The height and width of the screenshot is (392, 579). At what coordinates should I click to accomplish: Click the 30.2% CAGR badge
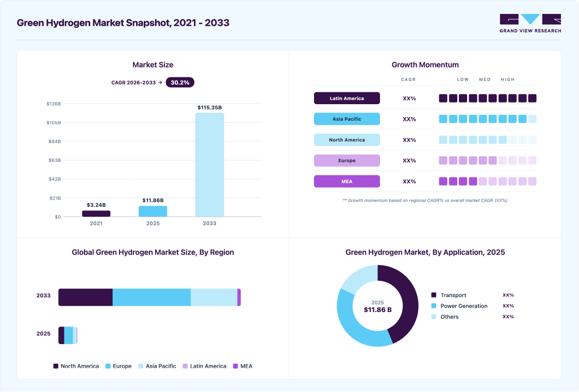[x=180, y=83]
